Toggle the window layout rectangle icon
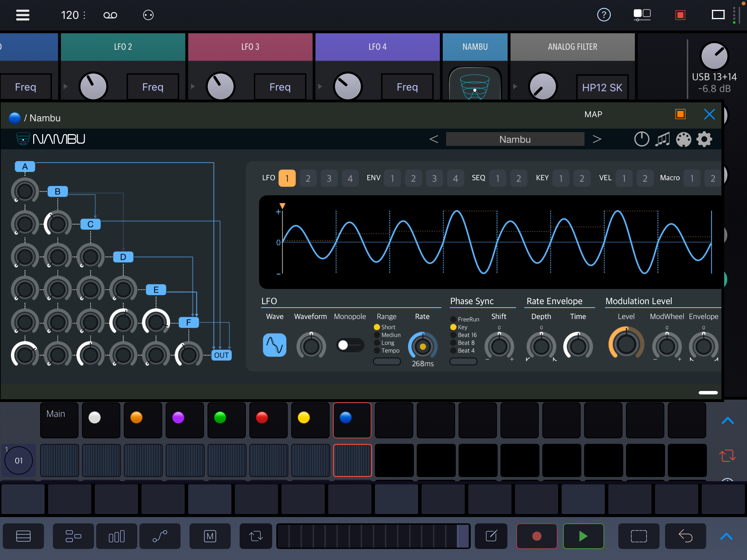Screen dimensions: 747x560 718,15
